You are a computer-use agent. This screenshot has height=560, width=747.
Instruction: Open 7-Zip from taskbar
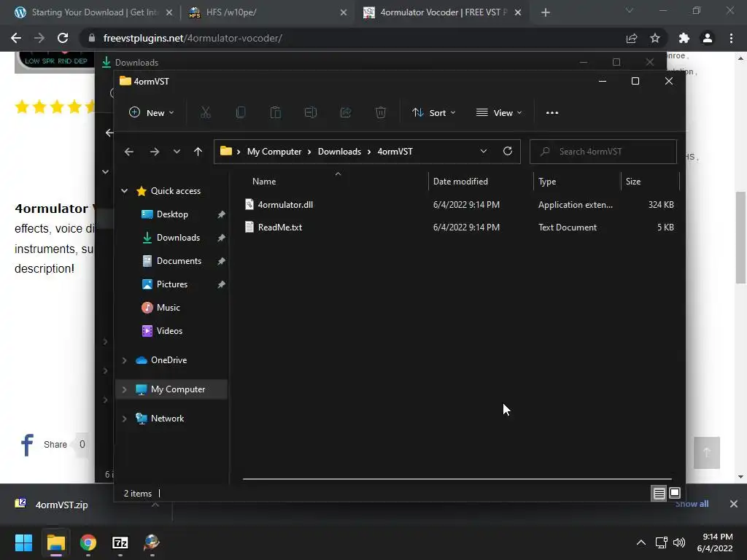click(x=120, y=542)
